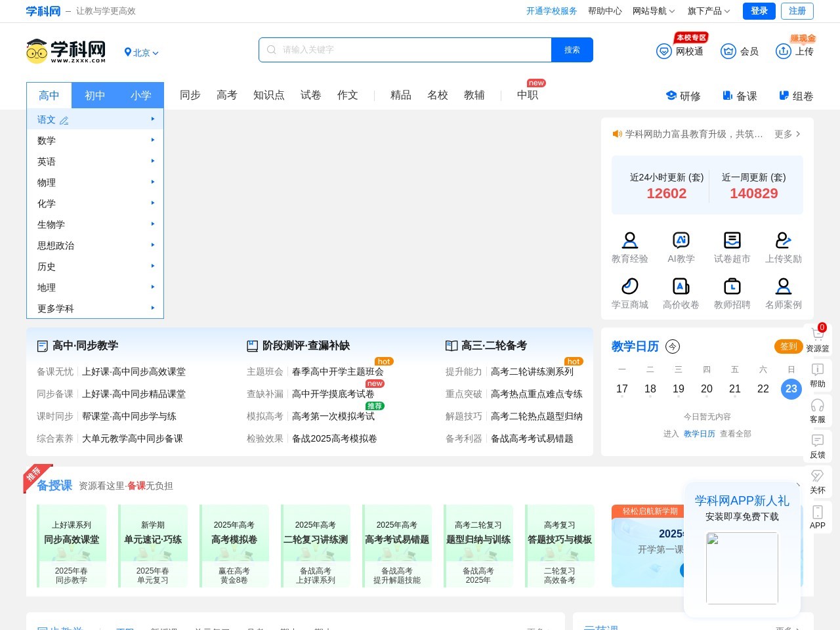840x630 pixels.
Task: Switch to the 初中 tab
Action: click(x=95, y=96)
